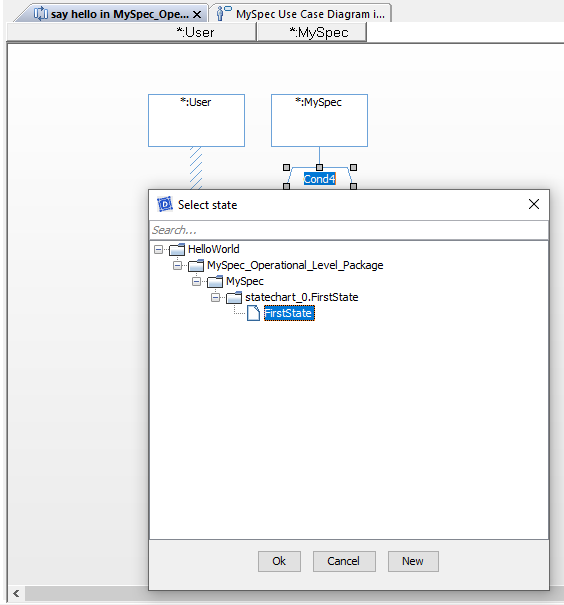Screen dimensions: 564x605
Task: Collapse the MySpec tree node
Action: (x=196, y=281)
